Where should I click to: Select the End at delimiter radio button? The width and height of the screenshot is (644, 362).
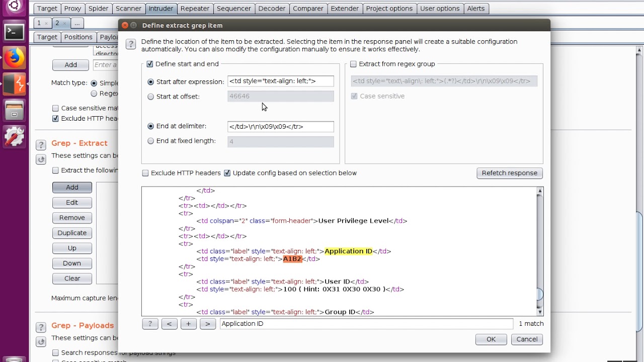pyautogui.click(x=150, y=126)
